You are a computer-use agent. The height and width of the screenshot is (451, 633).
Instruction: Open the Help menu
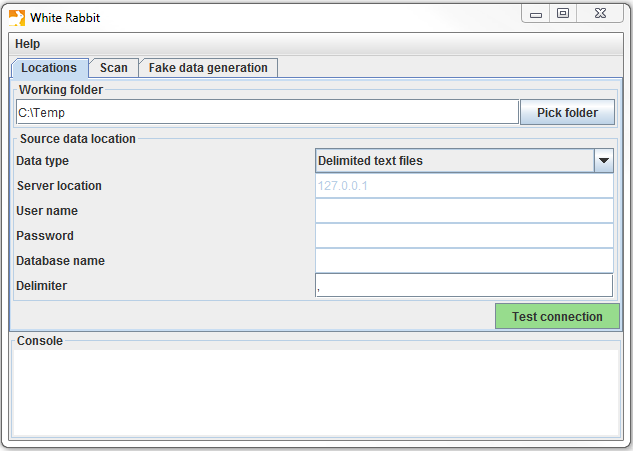[x=28, y=44]
